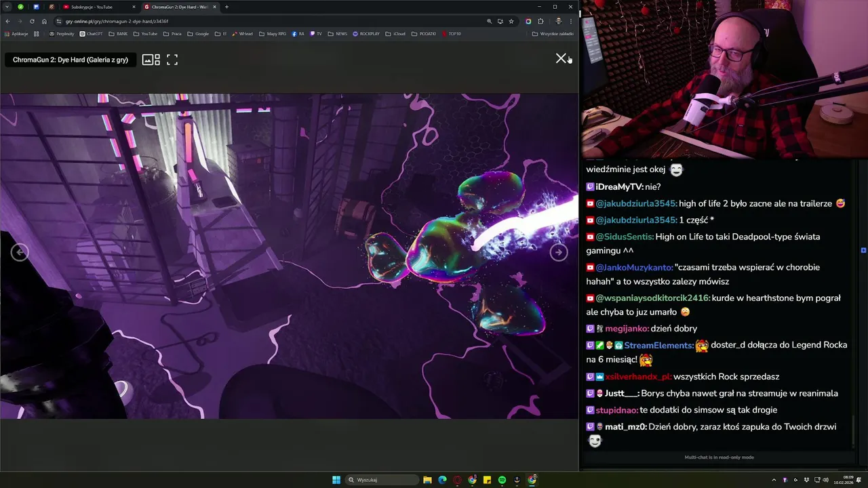Viewport: 868px width, 488px height.
Task: Toggle fullscreen gallery mode
Action: click(172, 60)
